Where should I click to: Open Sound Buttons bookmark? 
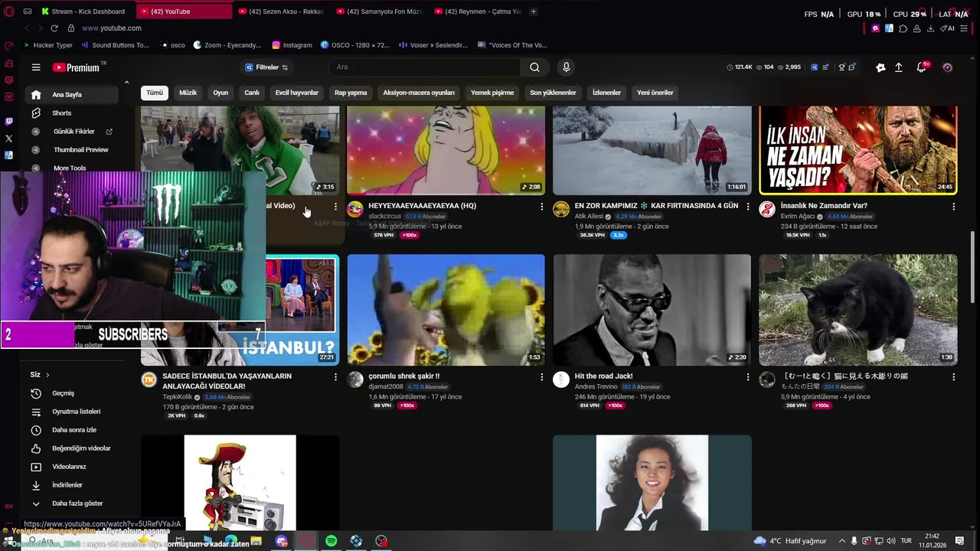point(115,45)
